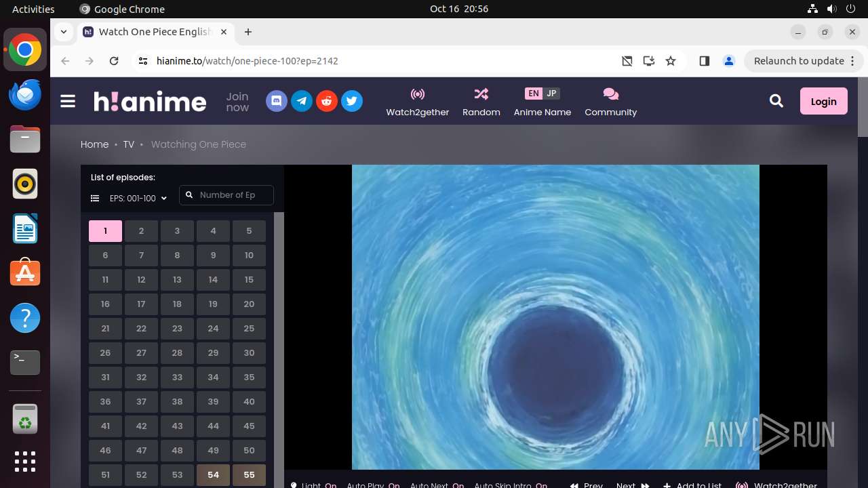Click Add to List

(x=692, y=485)
